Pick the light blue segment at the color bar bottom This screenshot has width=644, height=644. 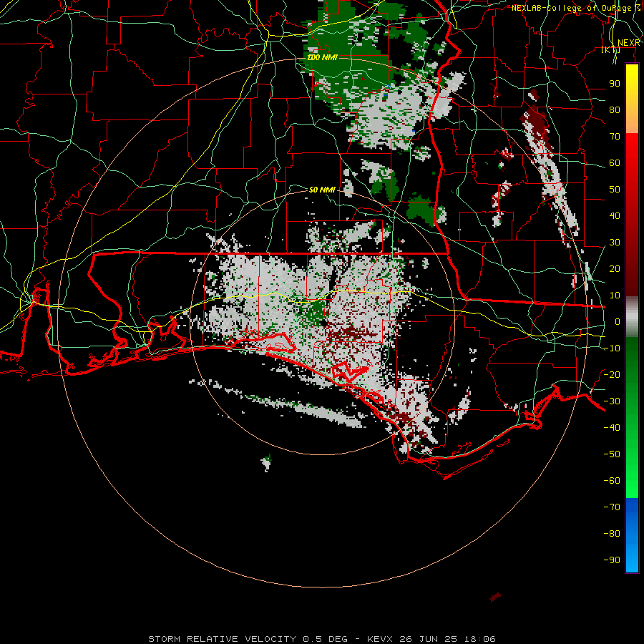632,557
